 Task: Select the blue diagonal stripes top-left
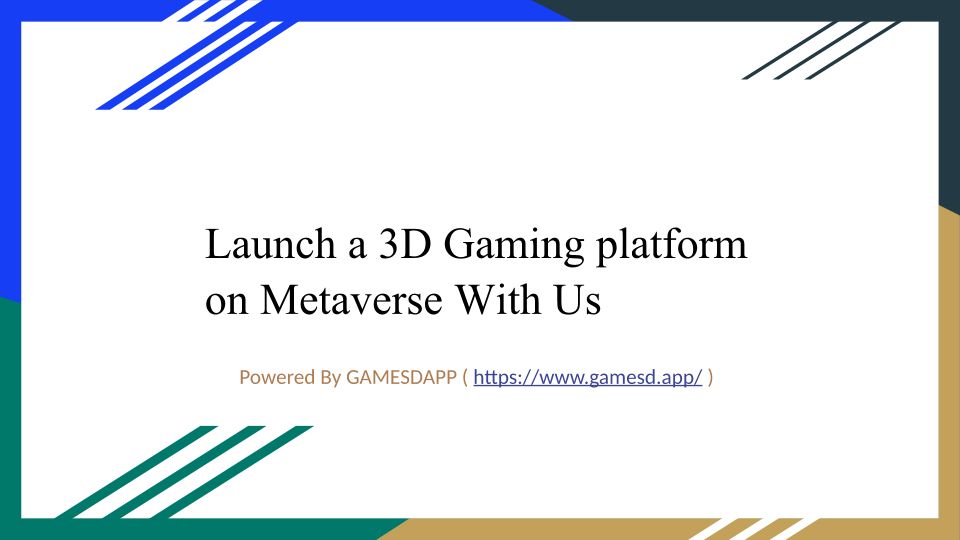click(190, 60)
